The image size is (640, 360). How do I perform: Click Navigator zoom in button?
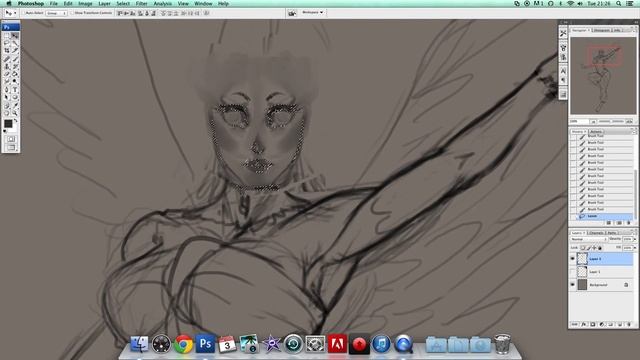(629, 121)
